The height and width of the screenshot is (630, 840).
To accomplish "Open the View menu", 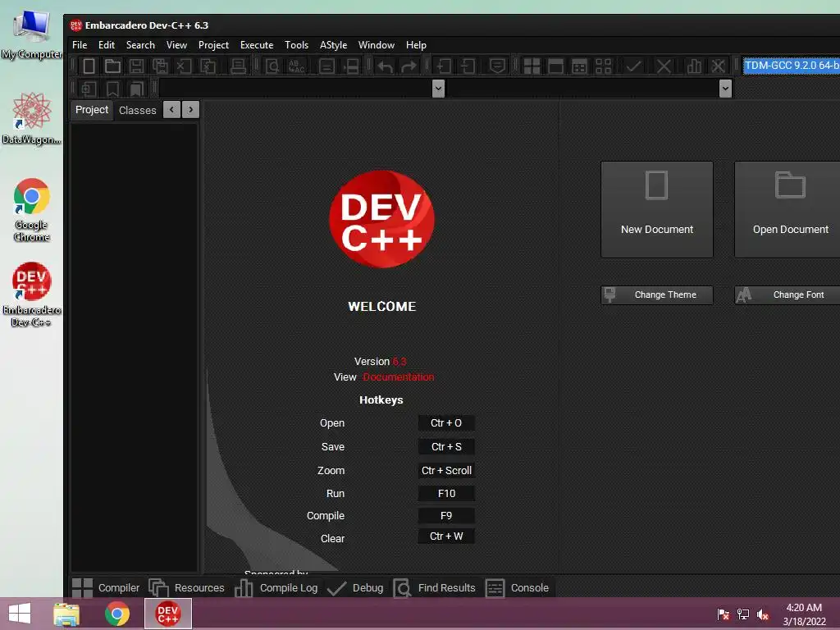I will pos(176,45).
